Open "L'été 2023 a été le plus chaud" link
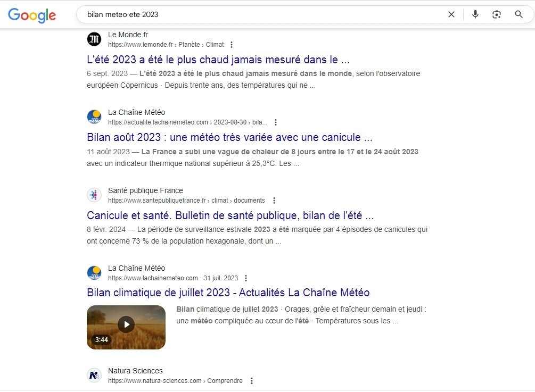This screenshot has width=535, height=392. pos(218,60)
